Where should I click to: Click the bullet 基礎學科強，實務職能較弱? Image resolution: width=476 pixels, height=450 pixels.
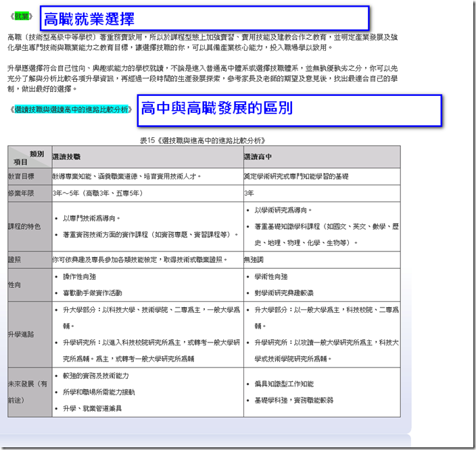click(x=293, y=400)
